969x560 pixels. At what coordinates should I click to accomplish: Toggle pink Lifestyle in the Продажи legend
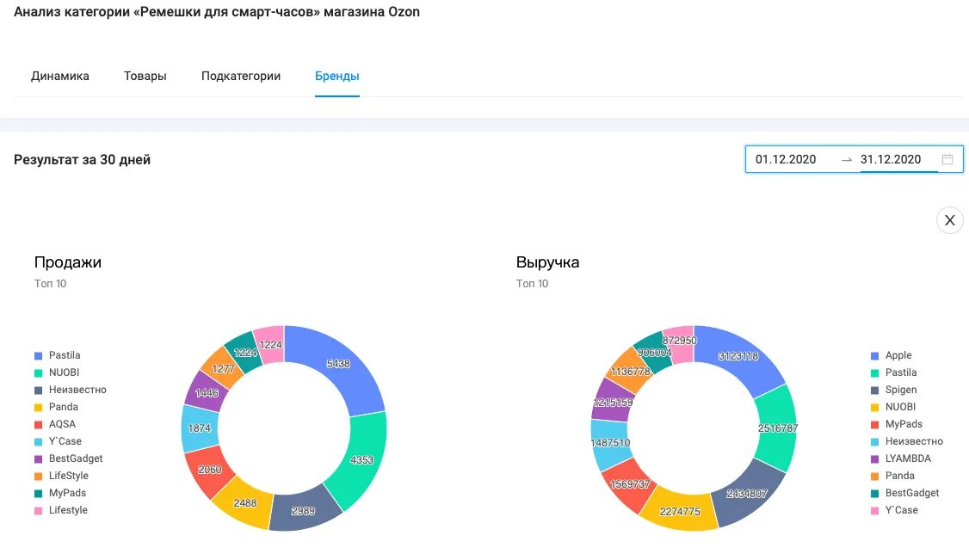tap(61, 511)
